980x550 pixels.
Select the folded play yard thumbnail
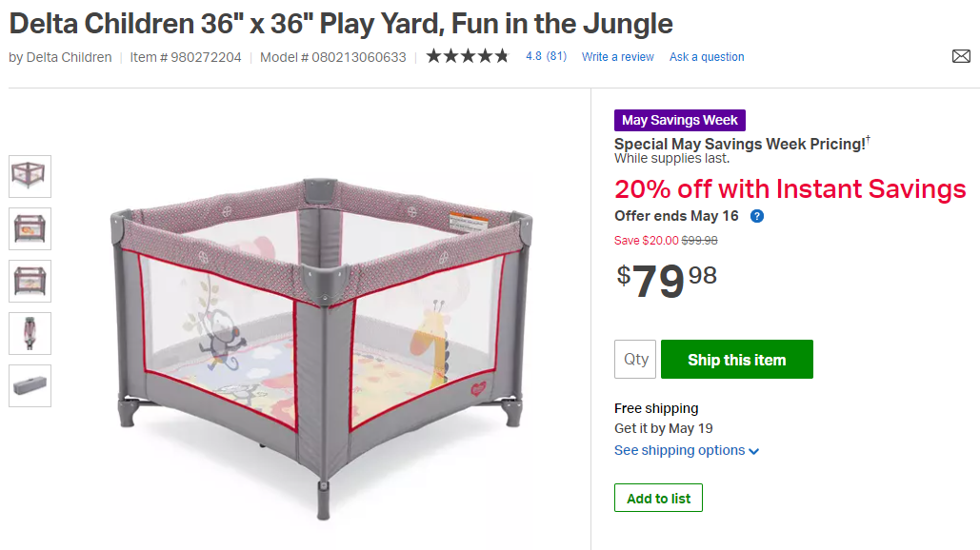[x=30, y=333]
